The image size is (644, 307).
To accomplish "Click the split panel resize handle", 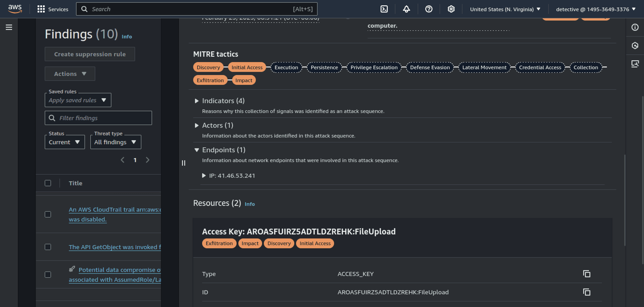I will click(x=184, y=163).
